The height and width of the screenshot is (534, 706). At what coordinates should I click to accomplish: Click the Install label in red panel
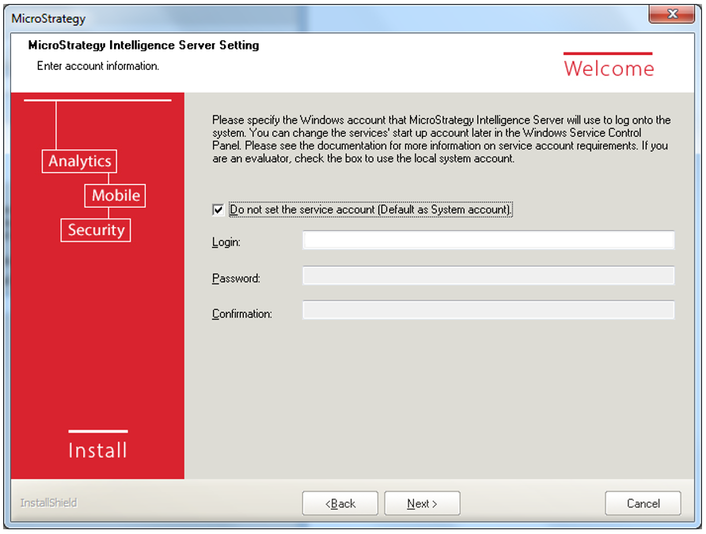[x=98, y=450]
